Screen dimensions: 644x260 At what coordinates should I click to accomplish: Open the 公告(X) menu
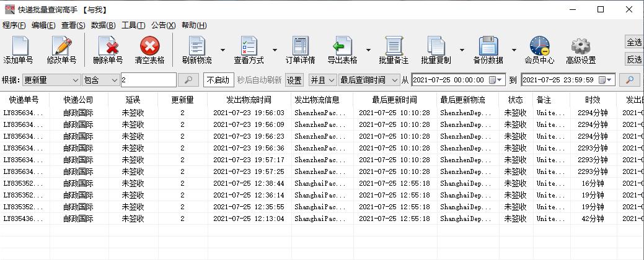click(x=163, y=25)
